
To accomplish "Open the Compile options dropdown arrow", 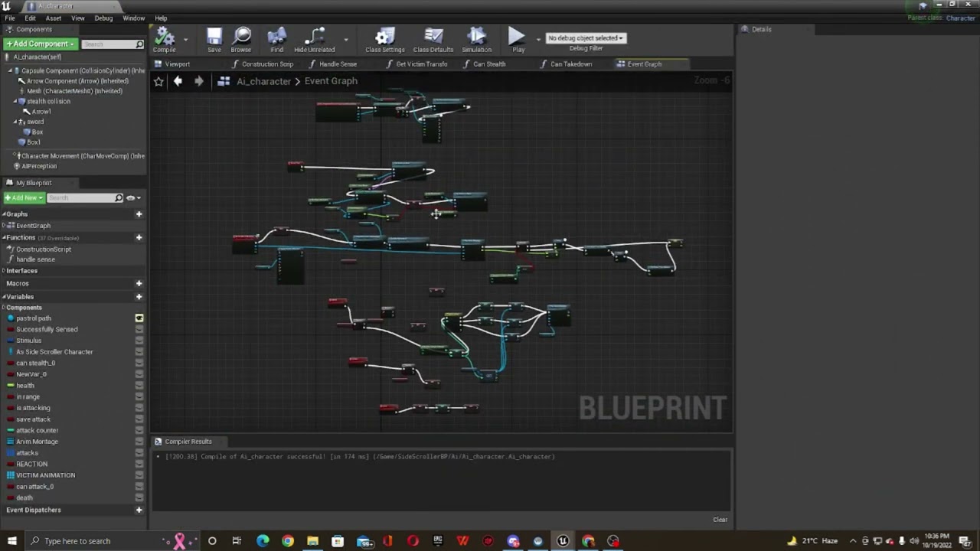I will [185, 39].
